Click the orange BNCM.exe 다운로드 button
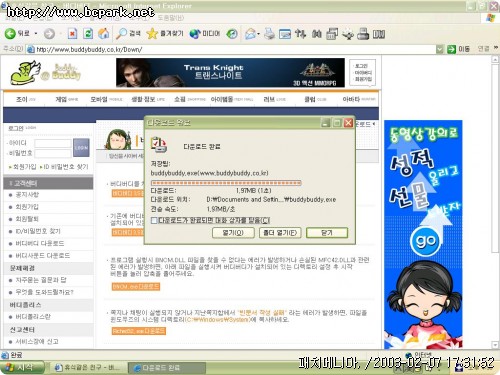The image size is (500, 375). pos(136,287)
